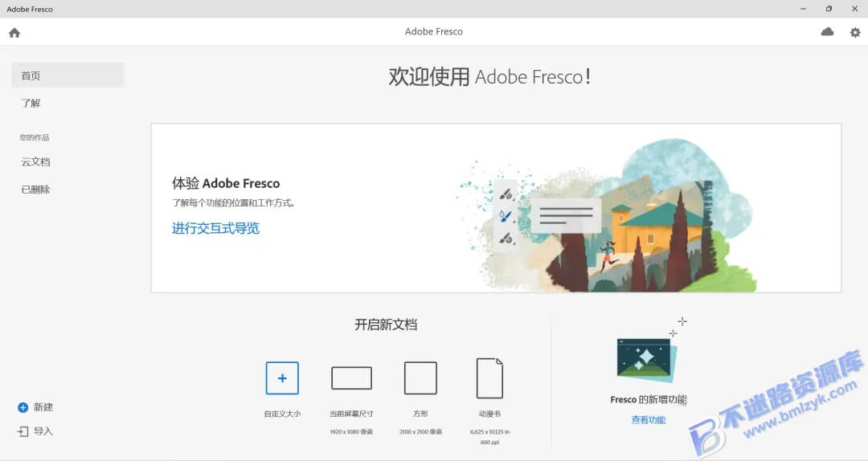The height and width of the screenshot is (461, 868).
Task: Choose the current screen size document preset icon
Action: point(351,378)
